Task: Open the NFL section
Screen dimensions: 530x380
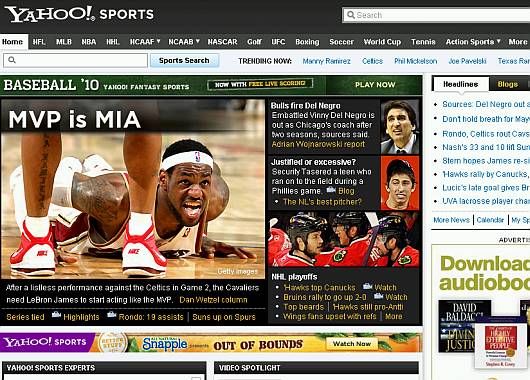Action: (39, 42)
